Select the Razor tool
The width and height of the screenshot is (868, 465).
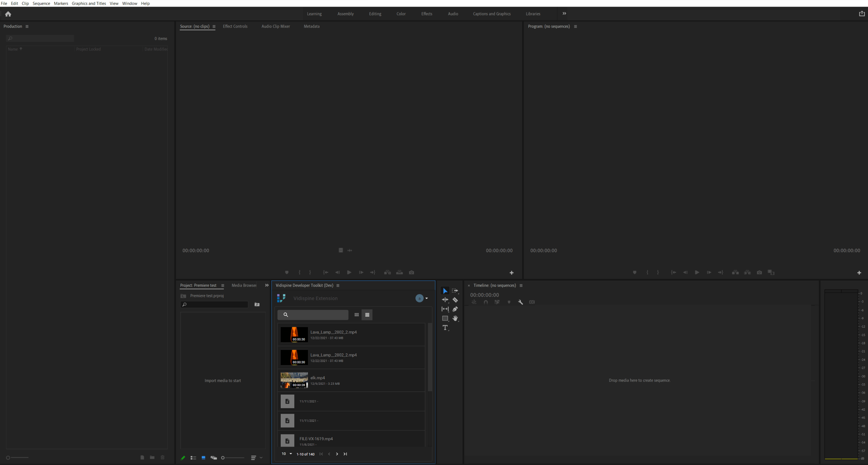(456, 300)
